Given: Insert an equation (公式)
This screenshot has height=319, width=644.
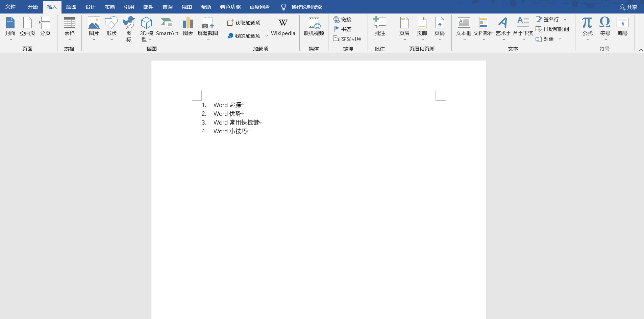Looking at the screenshot, I should point(588,29).
